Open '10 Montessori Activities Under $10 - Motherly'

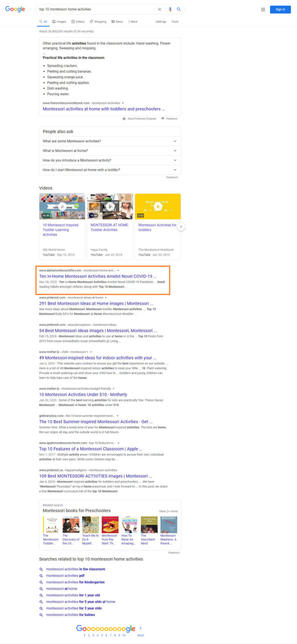[83, 395]
